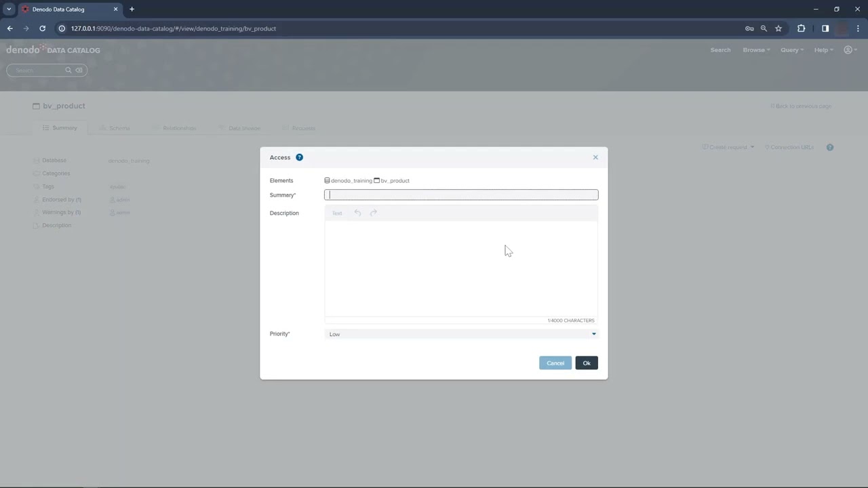Open the Chrome three-dot menu

point(859,28)
